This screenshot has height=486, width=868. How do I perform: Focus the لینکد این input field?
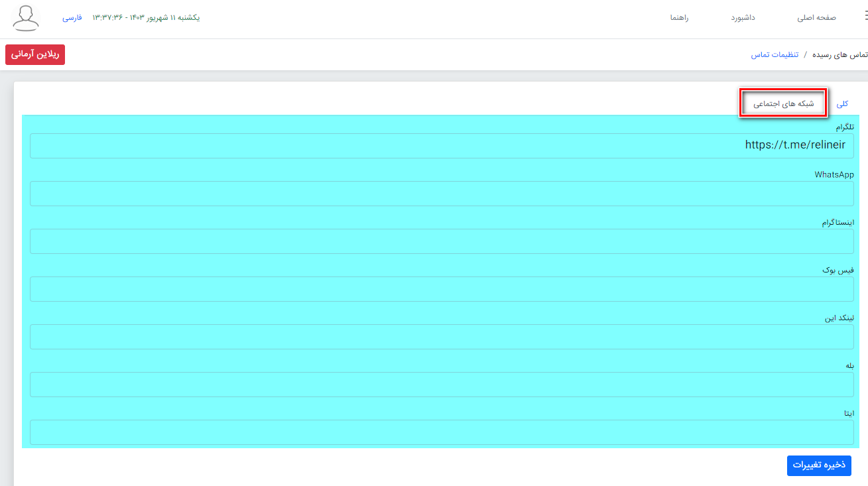point(442,337)
